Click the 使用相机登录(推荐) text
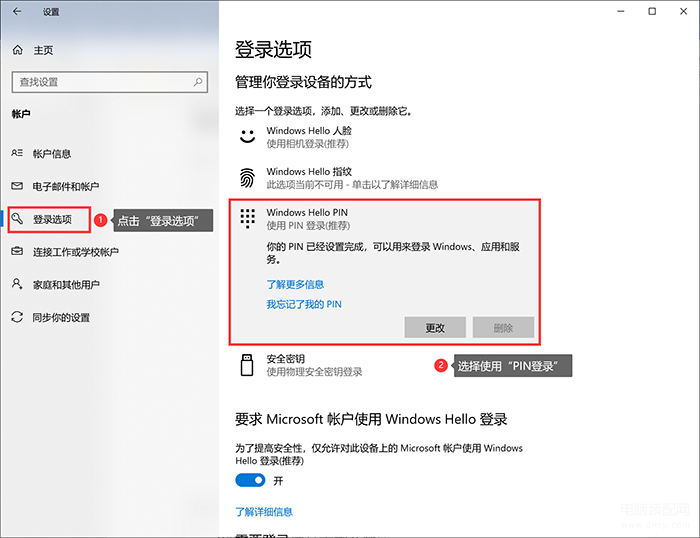Image resolution: width=700 pixels, height=538 pixels. (x=308, y=144)
